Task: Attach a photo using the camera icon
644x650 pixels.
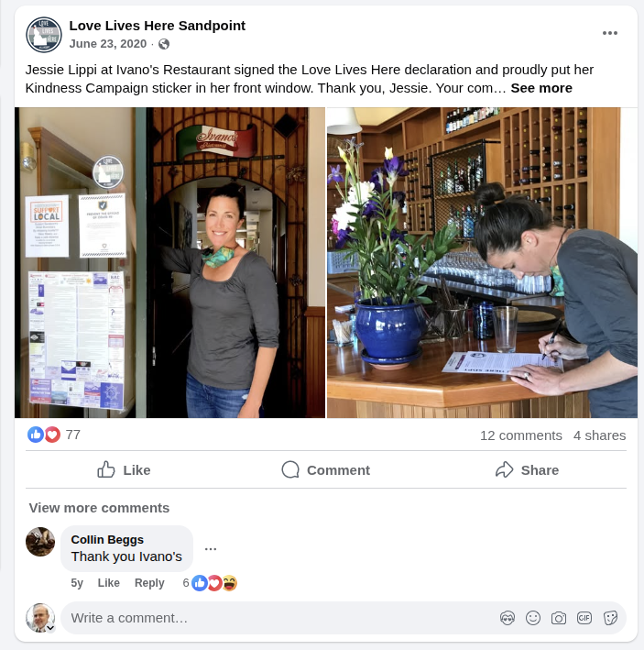Action: [559, 618]
